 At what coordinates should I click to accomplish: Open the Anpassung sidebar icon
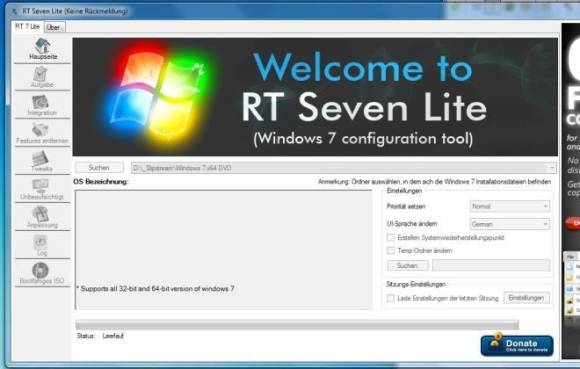pyautogui.click(x=41, y=214)
